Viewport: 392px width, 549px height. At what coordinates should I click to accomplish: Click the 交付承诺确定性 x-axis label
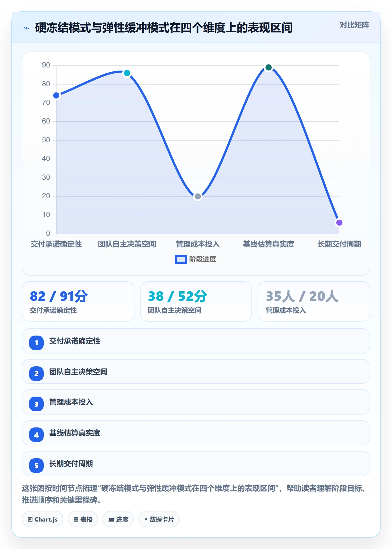click(56, 244)
